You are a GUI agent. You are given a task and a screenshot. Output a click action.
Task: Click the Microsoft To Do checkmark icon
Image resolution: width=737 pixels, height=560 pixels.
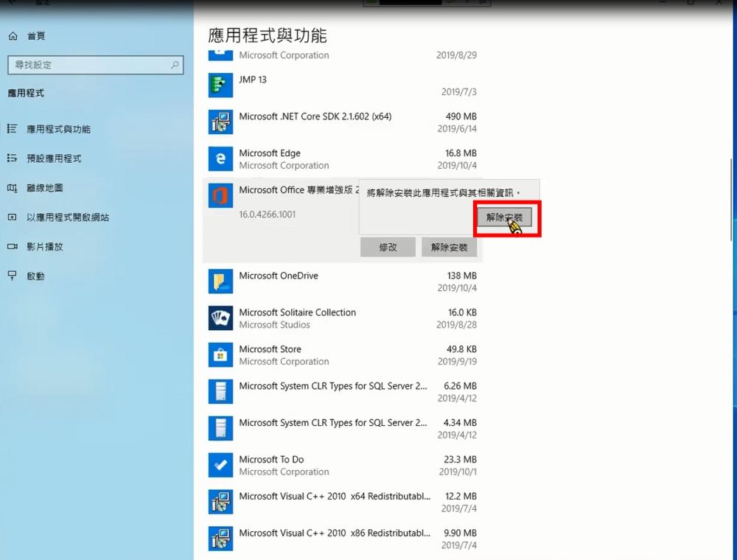click(x=220, y=465)
